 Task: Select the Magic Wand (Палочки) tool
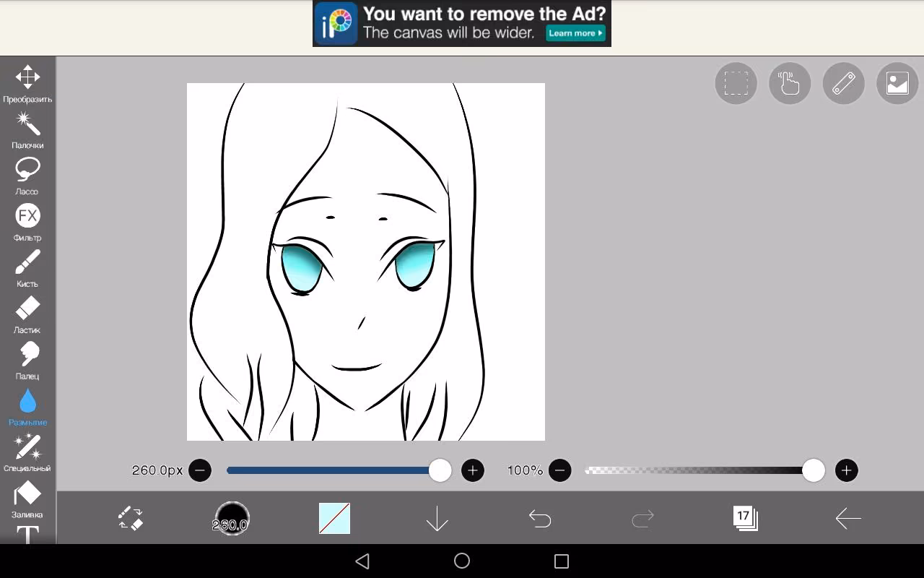coord(27,129)
